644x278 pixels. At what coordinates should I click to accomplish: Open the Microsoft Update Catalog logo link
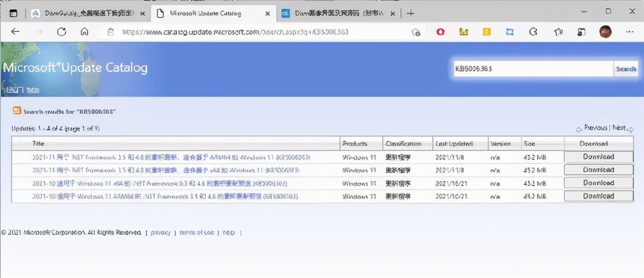[75, 68]
